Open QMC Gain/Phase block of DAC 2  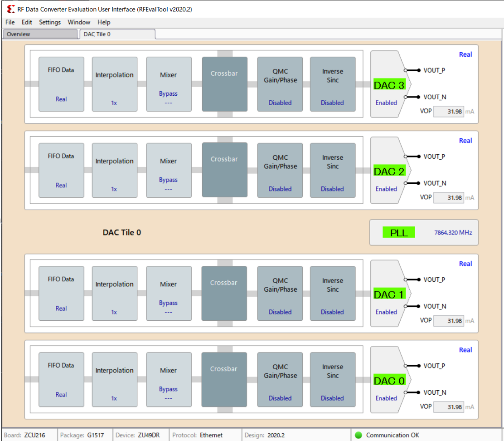280,171
